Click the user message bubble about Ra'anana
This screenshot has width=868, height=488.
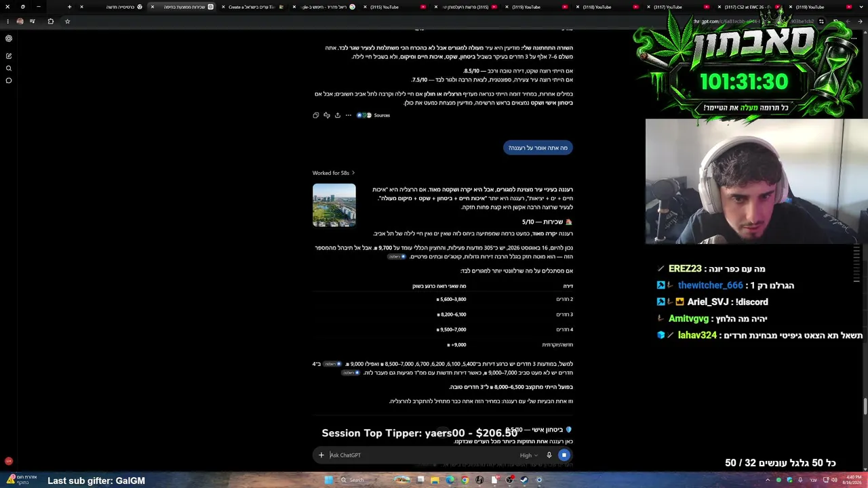tap(538, 148)
